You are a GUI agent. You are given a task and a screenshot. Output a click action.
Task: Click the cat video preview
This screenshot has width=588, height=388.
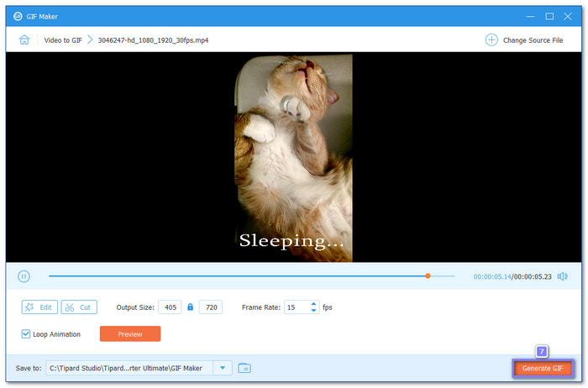click(x=293, y=157)
